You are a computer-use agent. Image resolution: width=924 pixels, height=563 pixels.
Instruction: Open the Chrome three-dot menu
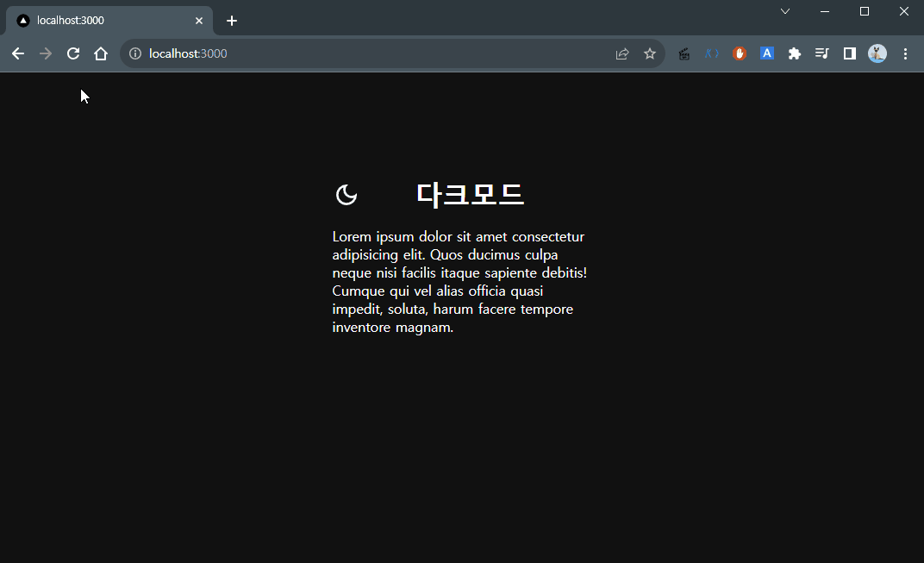point(905,53)
